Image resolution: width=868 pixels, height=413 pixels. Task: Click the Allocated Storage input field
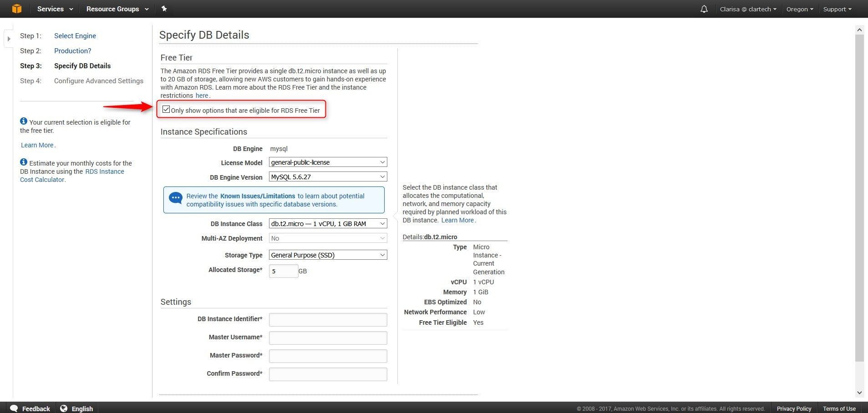click(284, 271)
